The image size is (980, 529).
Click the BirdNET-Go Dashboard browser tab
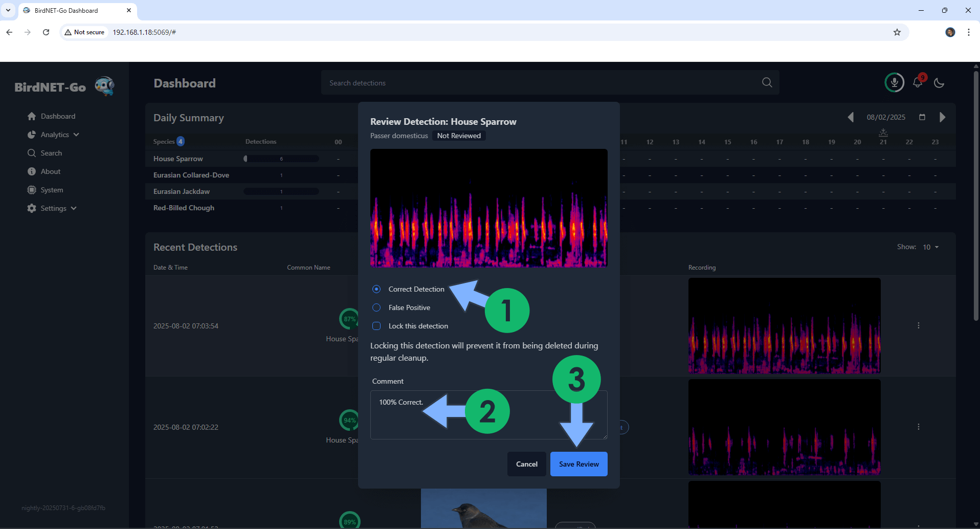(x=77, y=10)
